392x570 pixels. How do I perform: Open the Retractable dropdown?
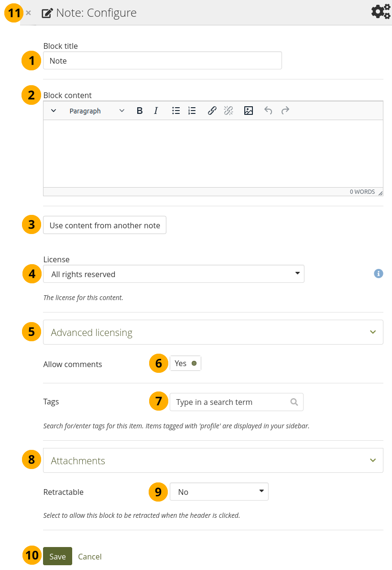coord(219,492)
